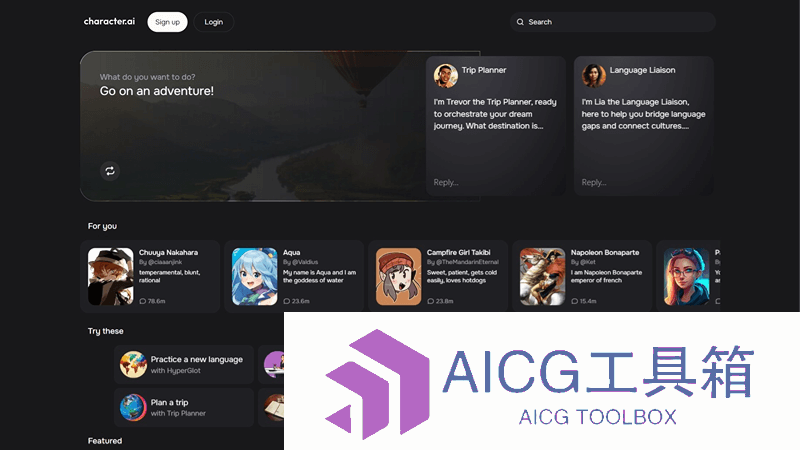
Task: Click Trip Planner card title
Action: coord(484,70)
